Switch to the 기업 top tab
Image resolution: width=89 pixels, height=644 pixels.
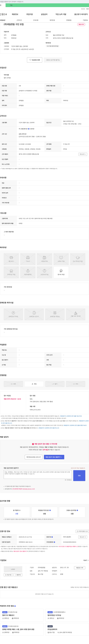(11, 5)
